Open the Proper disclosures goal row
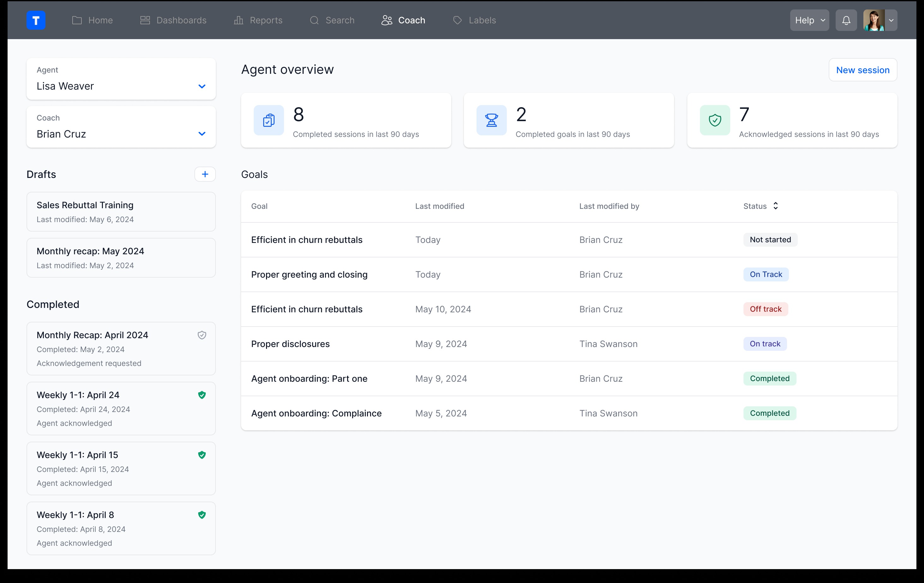This screenshot has width=924, height=583. pos(290,344)
